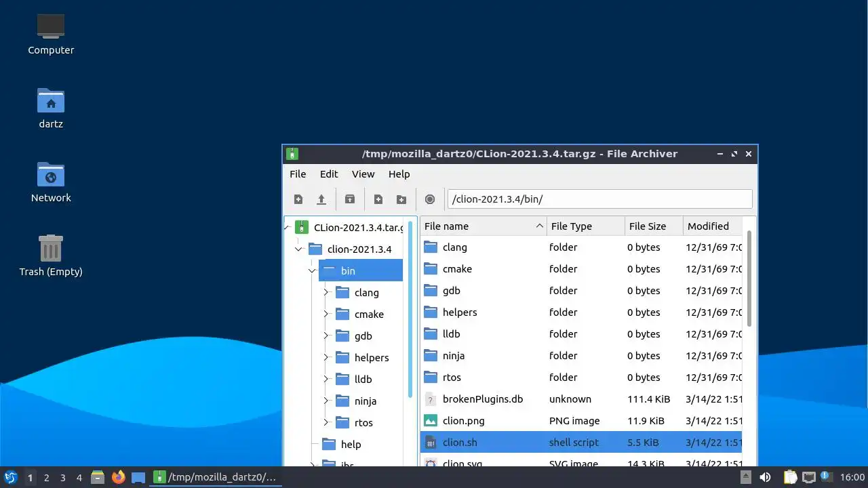Switch to workspace 3 in the taskbar
This screenshot has width=868, height=488.
click(62, 478)
